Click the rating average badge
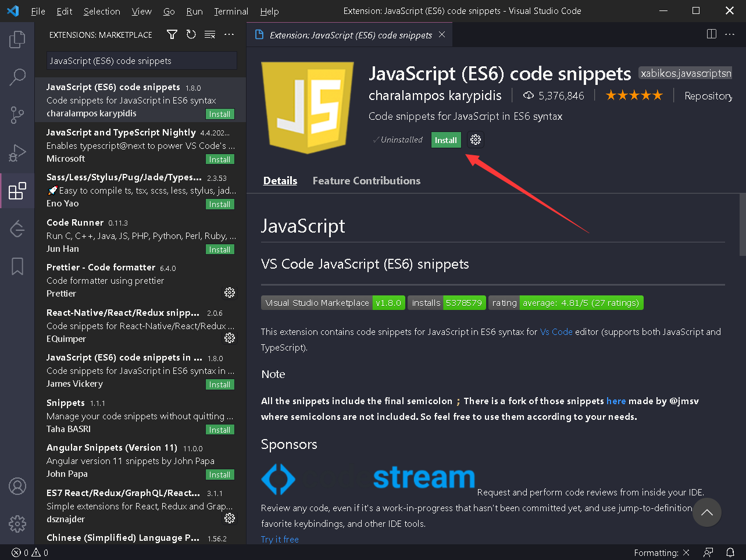The image size is (746, 560). tap(566, 303)
